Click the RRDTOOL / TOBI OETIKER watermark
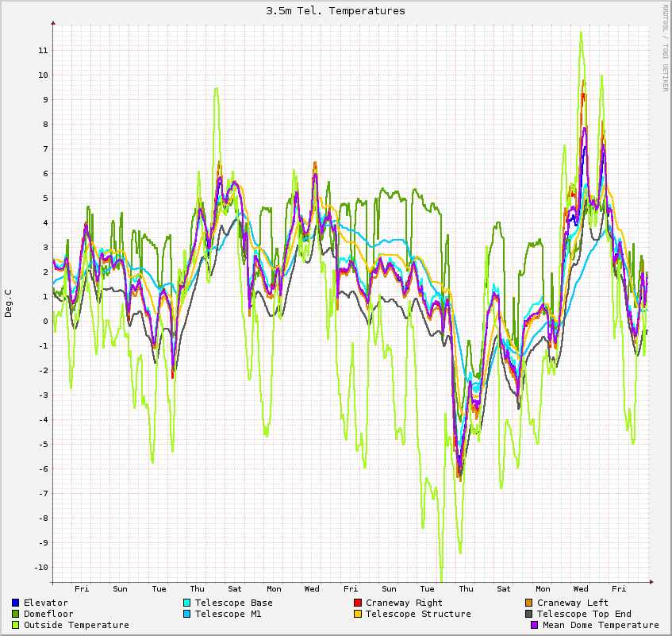672x636 pixels. coord(666,48)
